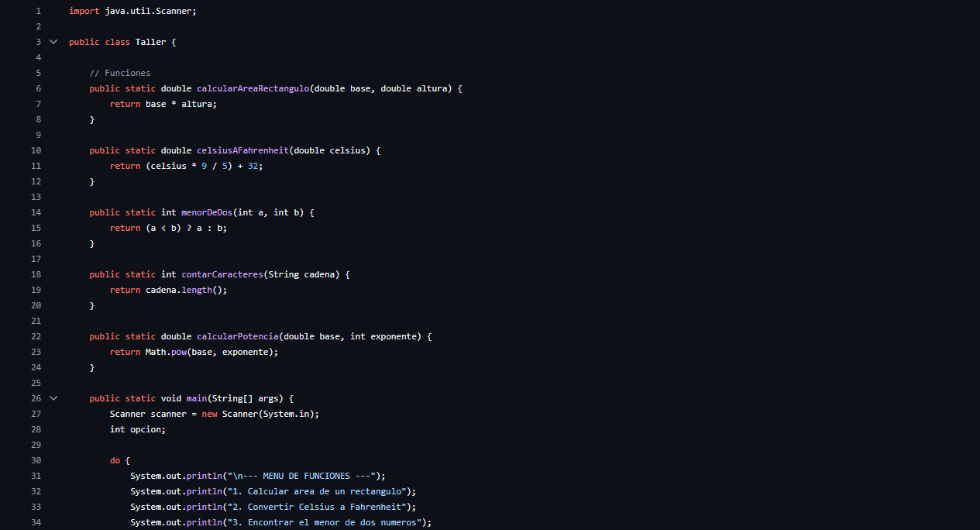Screen dimensions: 980x530
Task: Click the Math.pow call on line 23
Action: 167,352
